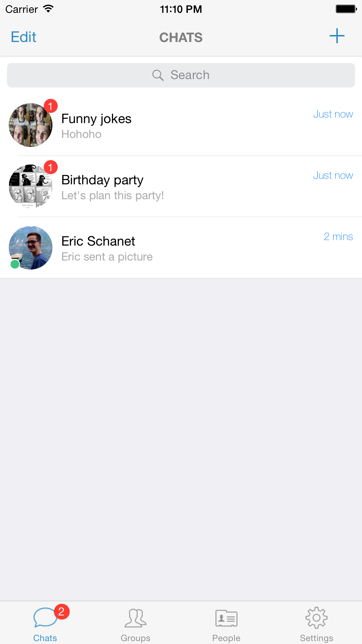The image size is (362, 644).
Task: Open Eric Schanet's profile picture
Action: tap(31, 247)
